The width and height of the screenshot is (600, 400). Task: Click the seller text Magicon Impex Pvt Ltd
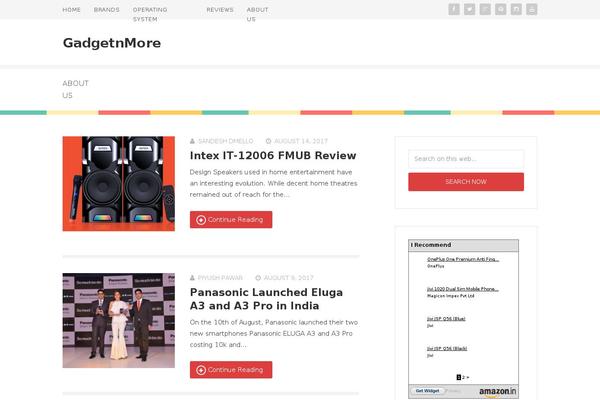(451, 296)
